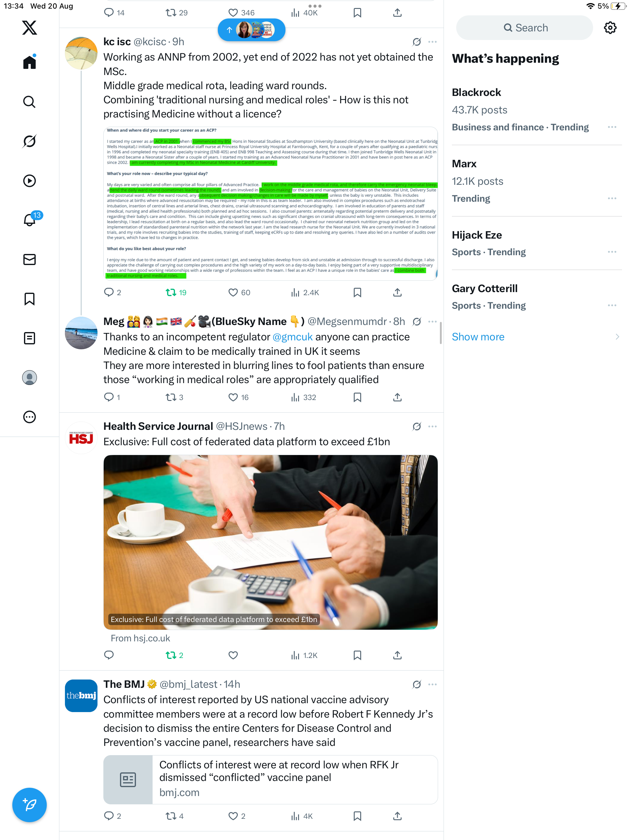Share the Health Service Journal post
The height and width of the screenshot is (840, 630).
(x=397, y=655)
